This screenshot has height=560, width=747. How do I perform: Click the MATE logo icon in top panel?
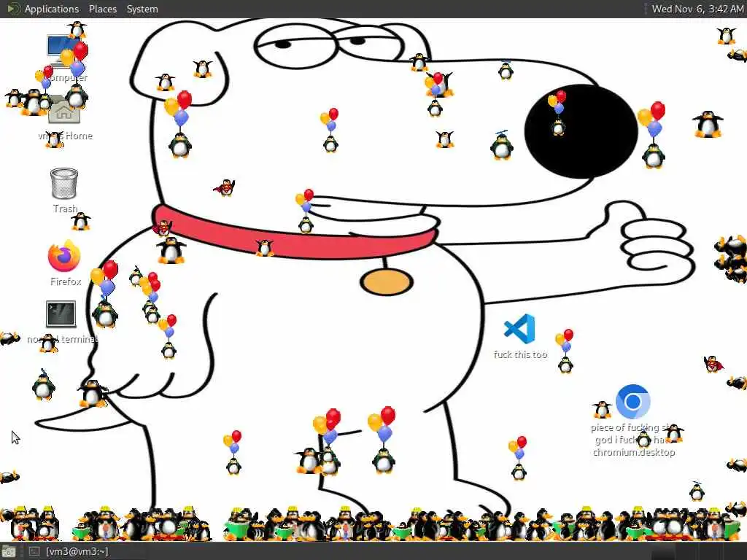click(x=14, y=9)
